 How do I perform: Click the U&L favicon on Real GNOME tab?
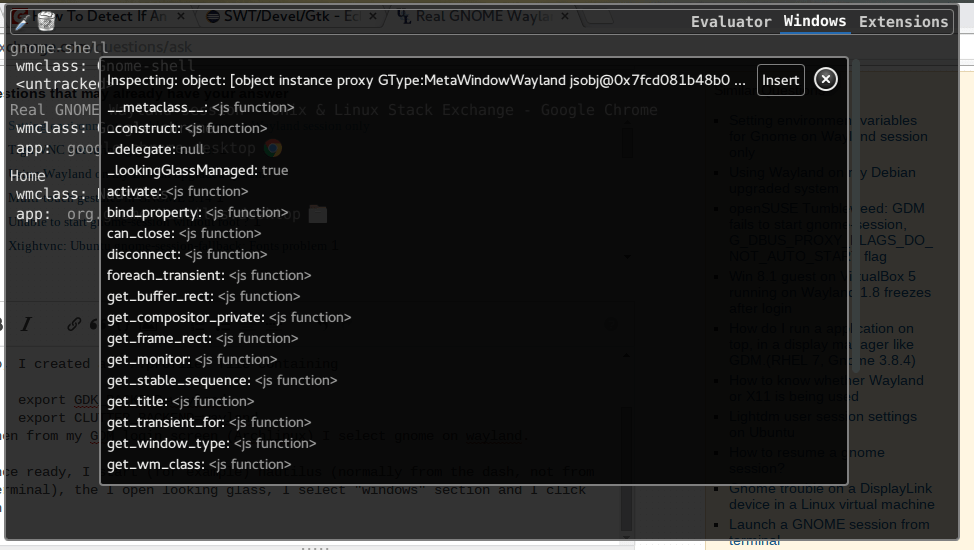tap(404, 17)
